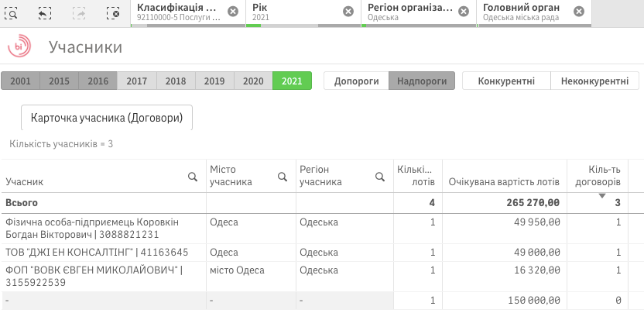Screen dimensions: 644x320
Task: Clear all selections
Action: pos(113,12)
